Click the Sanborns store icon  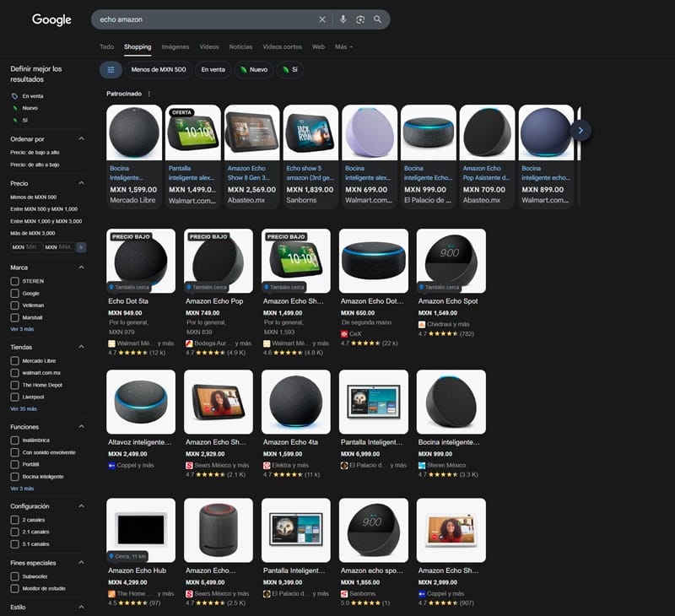(x=344, y=593)
